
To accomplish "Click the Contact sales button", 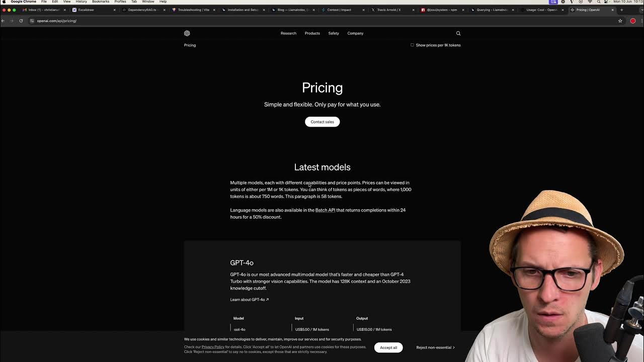I will coord(322,122).
